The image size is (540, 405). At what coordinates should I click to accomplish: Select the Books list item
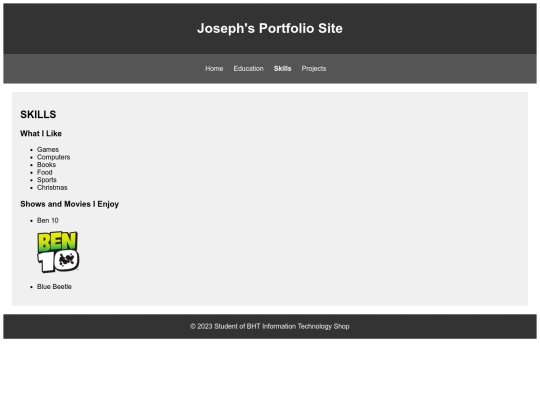(46, 165)
